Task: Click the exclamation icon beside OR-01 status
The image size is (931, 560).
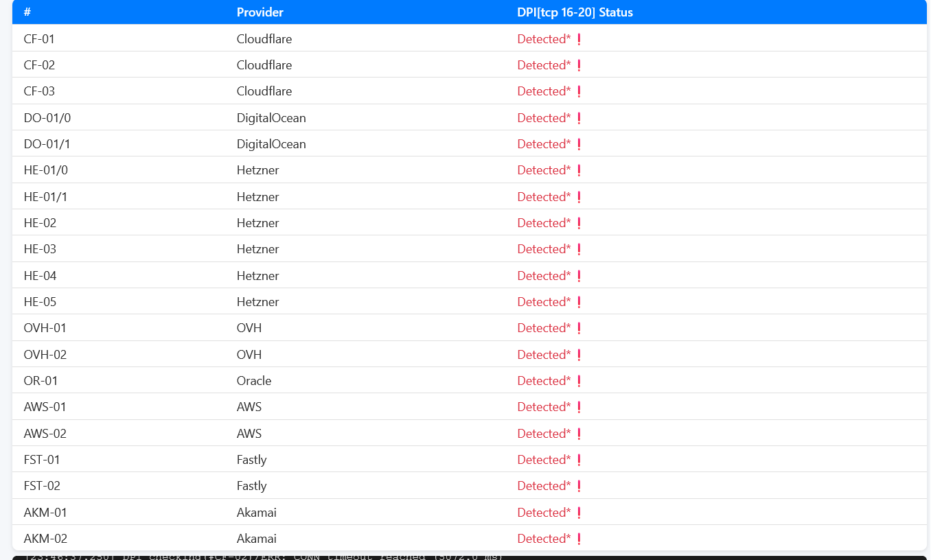Action: pyautogui.click(x=579, y=381)
